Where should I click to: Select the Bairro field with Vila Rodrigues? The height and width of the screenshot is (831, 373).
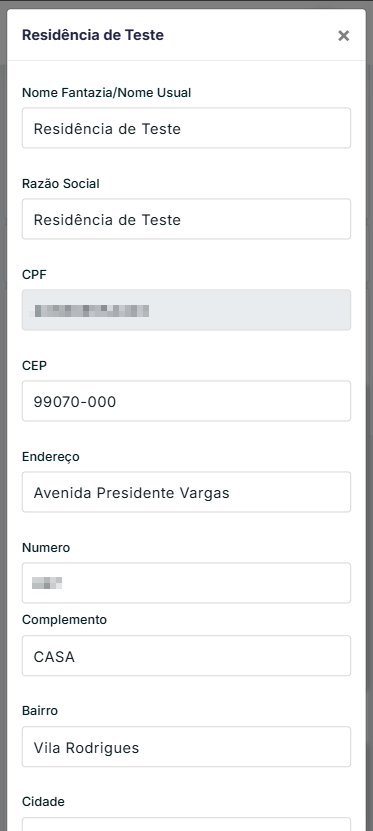[186, 747]
